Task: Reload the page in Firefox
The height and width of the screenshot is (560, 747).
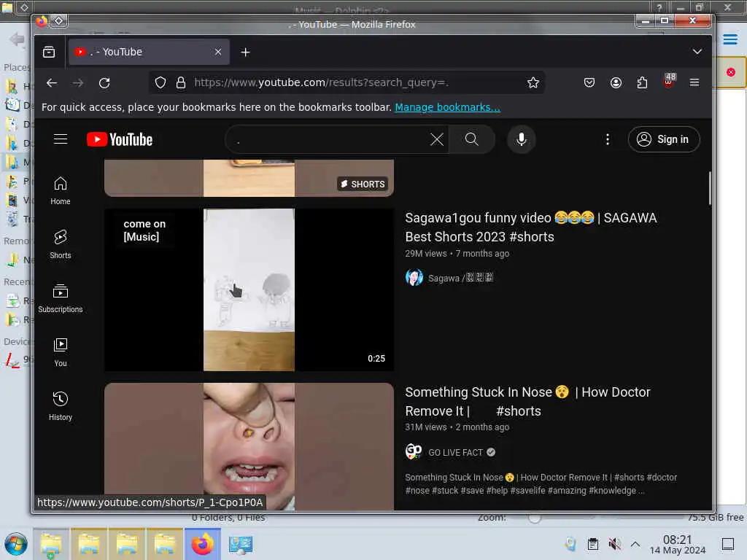Action: [104, 83]
